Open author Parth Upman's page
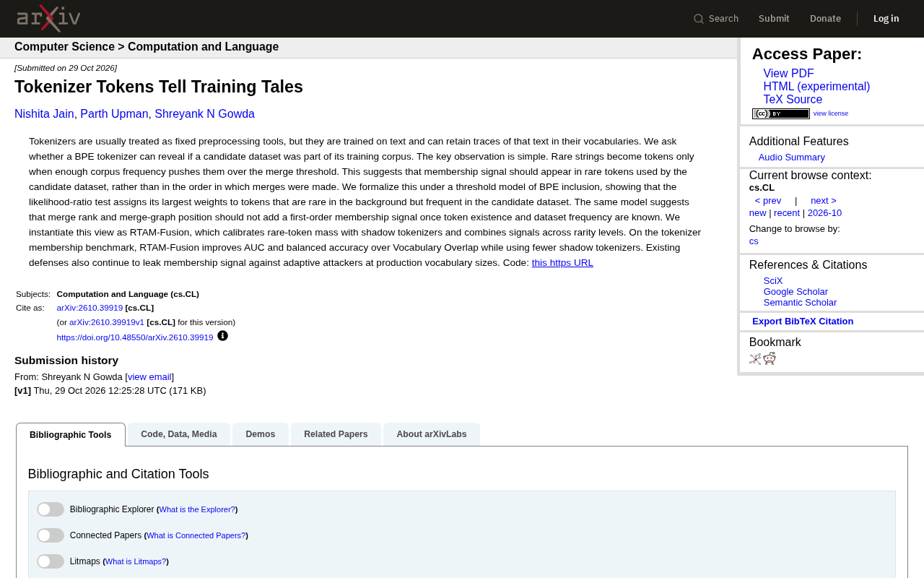 114,114
